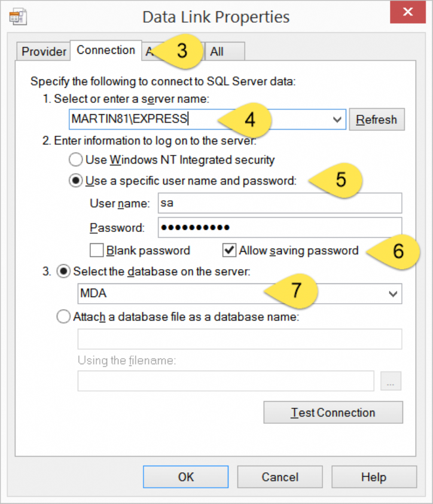
Task: Enable the Blank password checkbox
Action: tap(97, 250)
